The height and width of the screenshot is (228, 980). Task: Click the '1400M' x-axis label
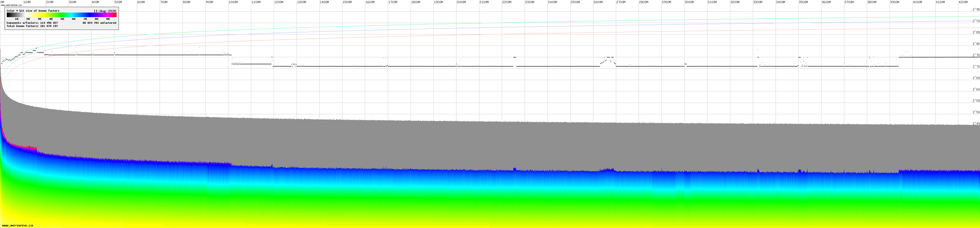pyautogui.click(x=325, y=2)
